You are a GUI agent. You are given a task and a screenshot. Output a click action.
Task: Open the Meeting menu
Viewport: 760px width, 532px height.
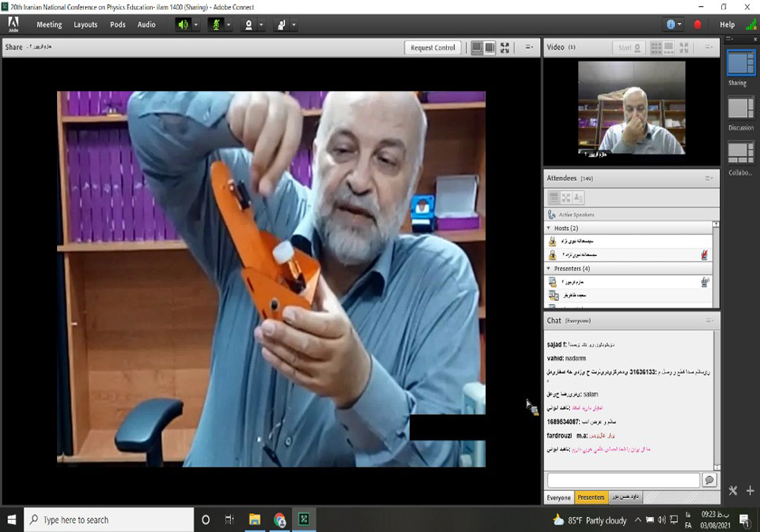click(49, 24)
